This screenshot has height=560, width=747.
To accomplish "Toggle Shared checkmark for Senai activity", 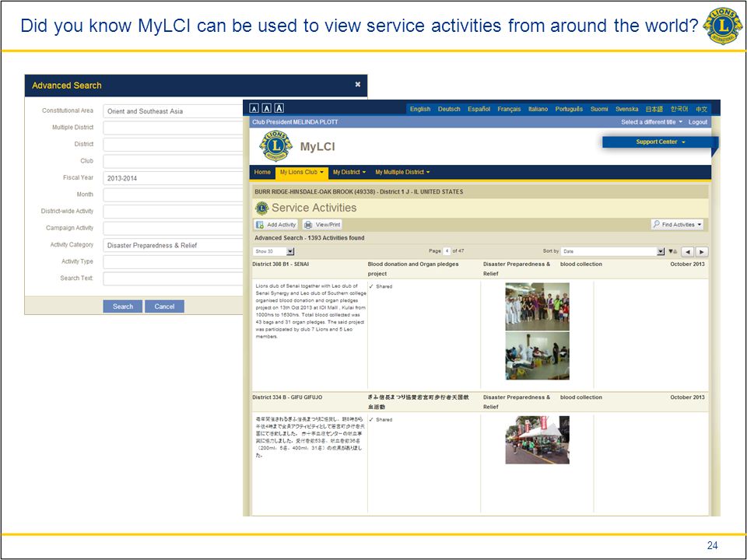I will coord(371,286).
